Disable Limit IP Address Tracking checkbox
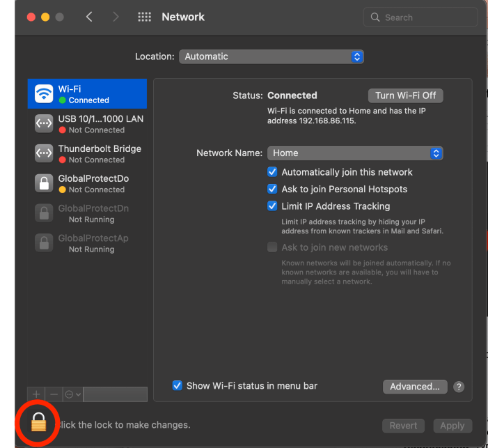The width and height of the screenshot is (488, 448). pyautogui.click(x=272, y=206)
